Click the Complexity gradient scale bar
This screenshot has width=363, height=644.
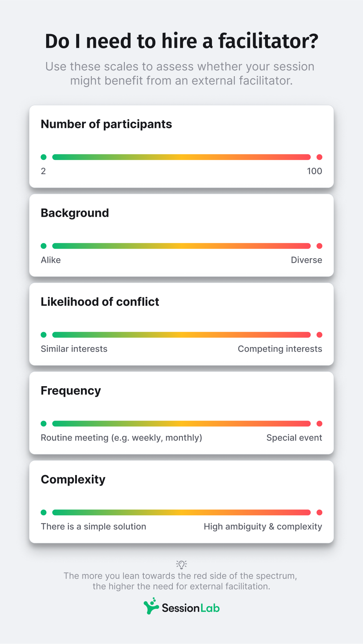[x=181, y=512]
